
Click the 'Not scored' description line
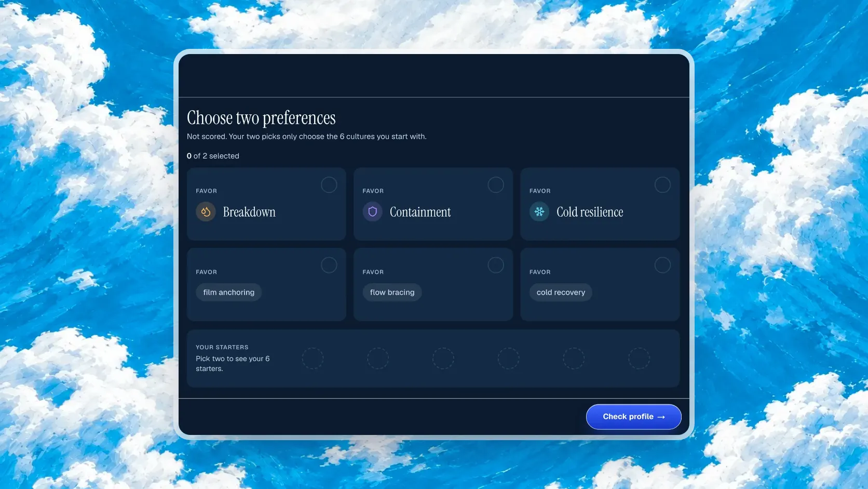(306, 137)
